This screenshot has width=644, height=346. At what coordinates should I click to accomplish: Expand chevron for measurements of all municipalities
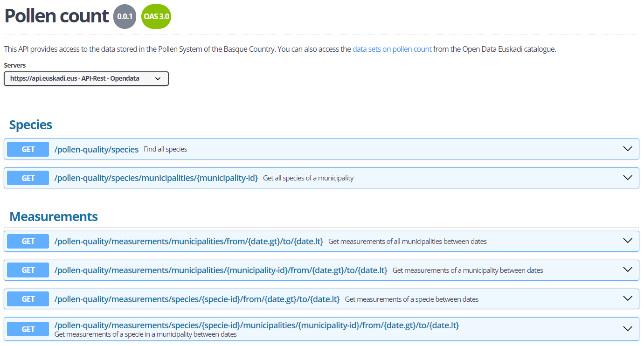[628, 241]
